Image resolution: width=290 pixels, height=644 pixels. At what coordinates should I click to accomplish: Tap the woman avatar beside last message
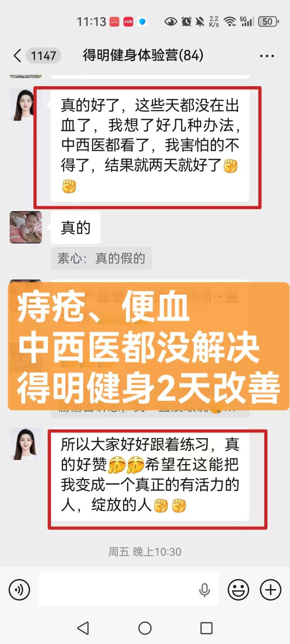tap(26, 444)
